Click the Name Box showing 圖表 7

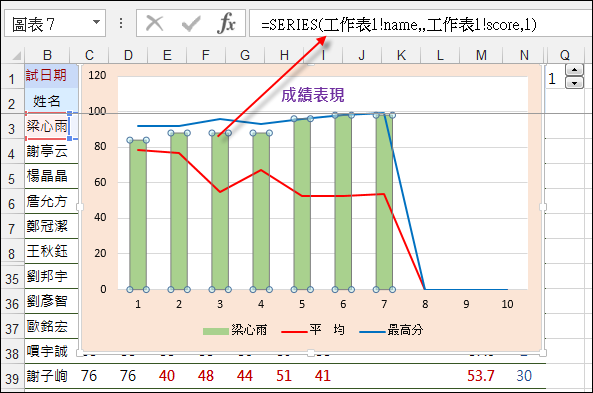coord(55,23)
